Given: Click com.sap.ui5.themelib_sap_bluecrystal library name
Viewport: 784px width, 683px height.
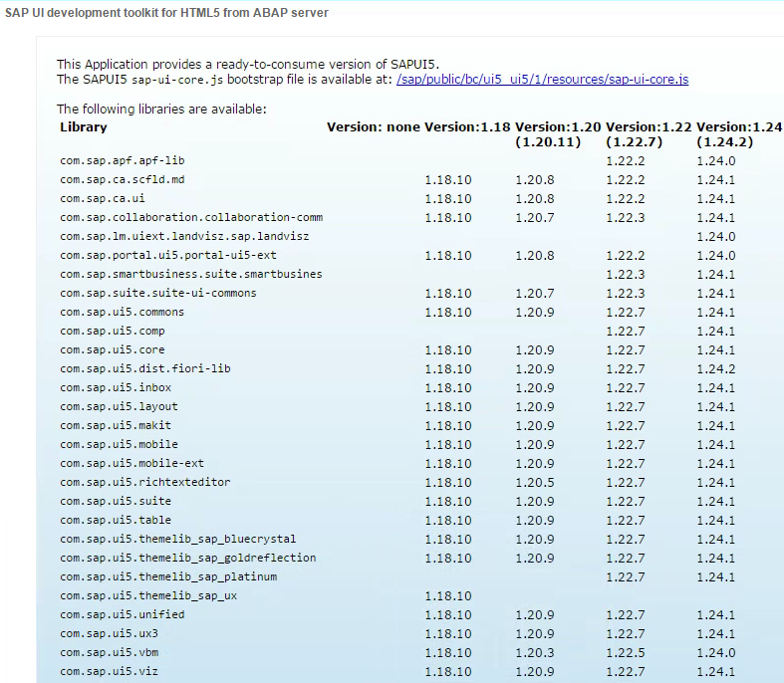Looking at the screenshot, I should coord(178,539).
